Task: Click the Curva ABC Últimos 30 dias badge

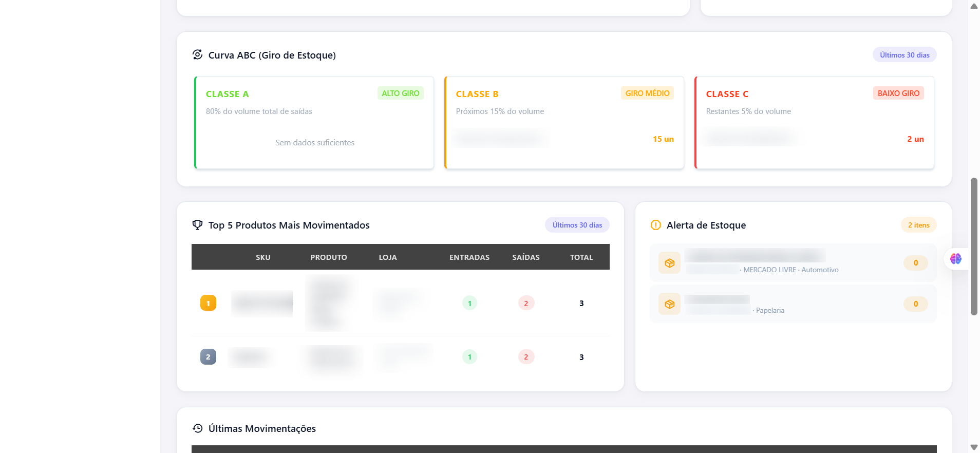Action: pyautogui.click(x=904, y=55)
